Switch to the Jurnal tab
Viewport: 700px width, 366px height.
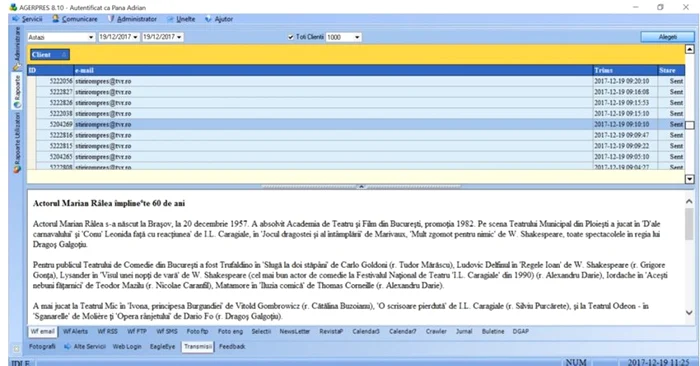pos(464,332)
